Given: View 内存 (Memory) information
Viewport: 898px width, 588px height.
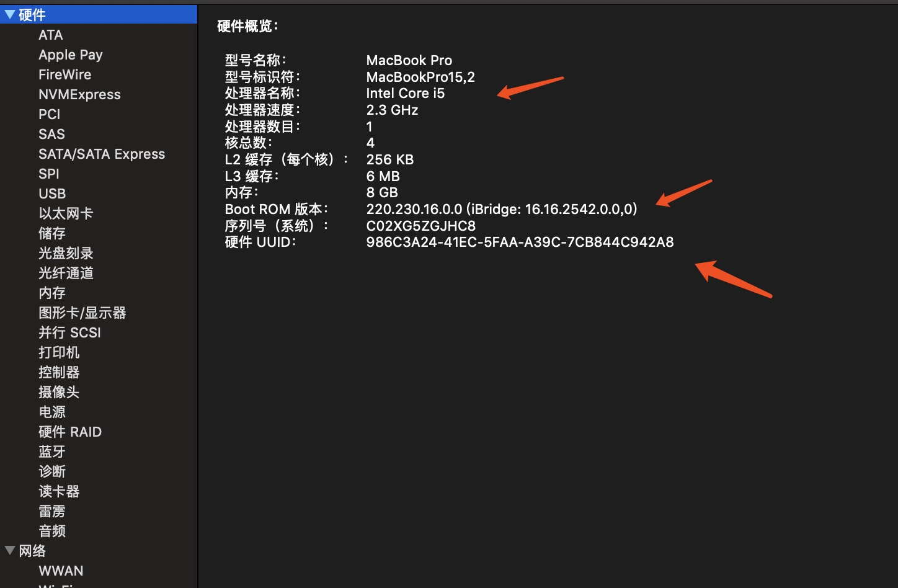Looking at the screenshot, I should pos(52,293).
